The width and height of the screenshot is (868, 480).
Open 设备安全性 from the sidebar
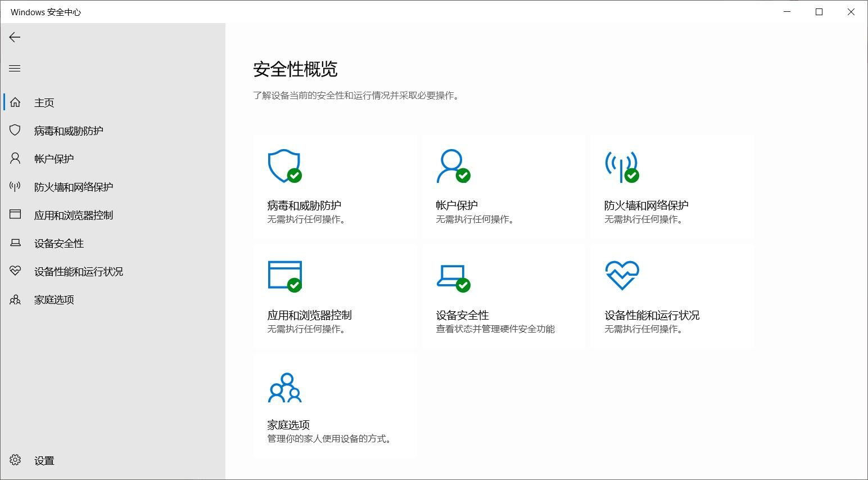(x=59, y=243)
